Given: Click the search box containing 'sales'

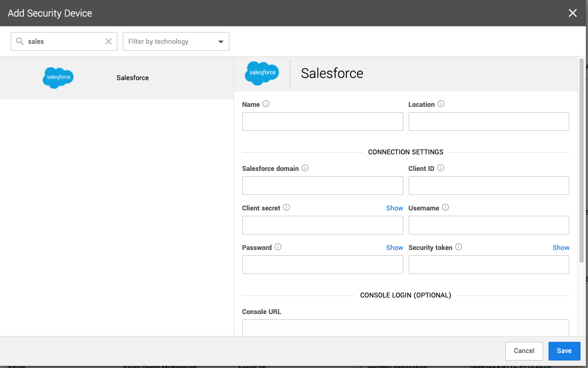Looking at the screenshot, I should 63,41.
